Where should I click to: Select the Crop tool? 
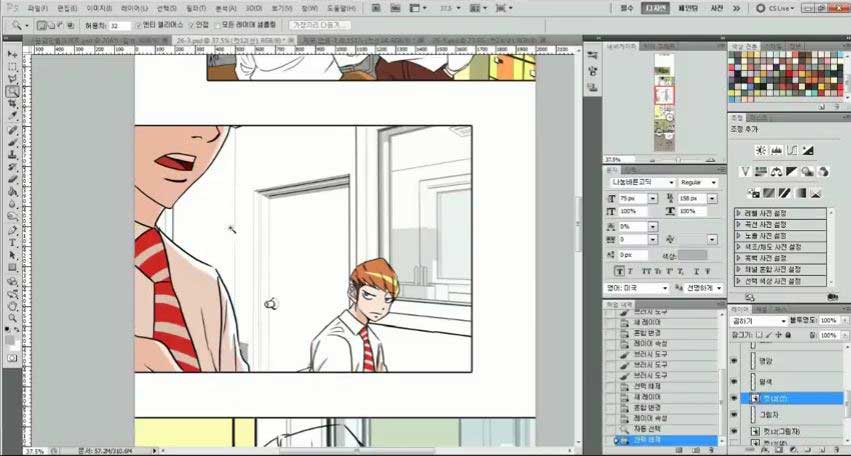12,105
